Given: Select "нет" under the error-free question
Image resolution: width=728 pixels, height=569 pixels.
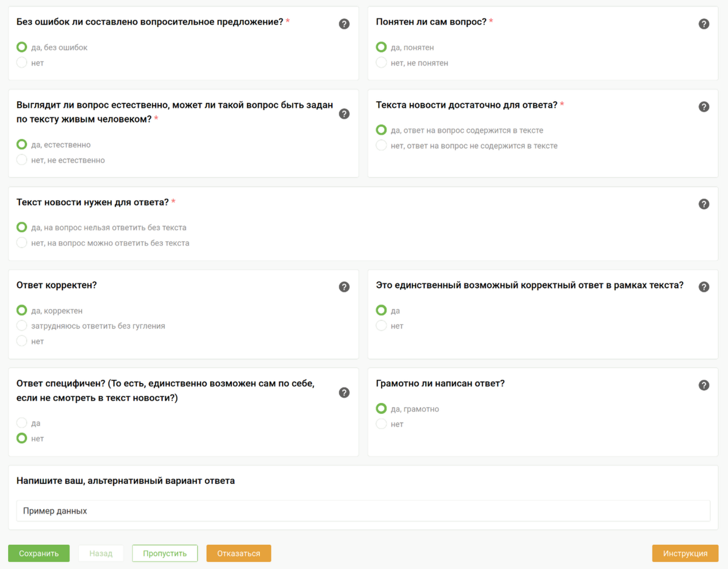Looking at the screenshot, I should (x=22, y=63).
